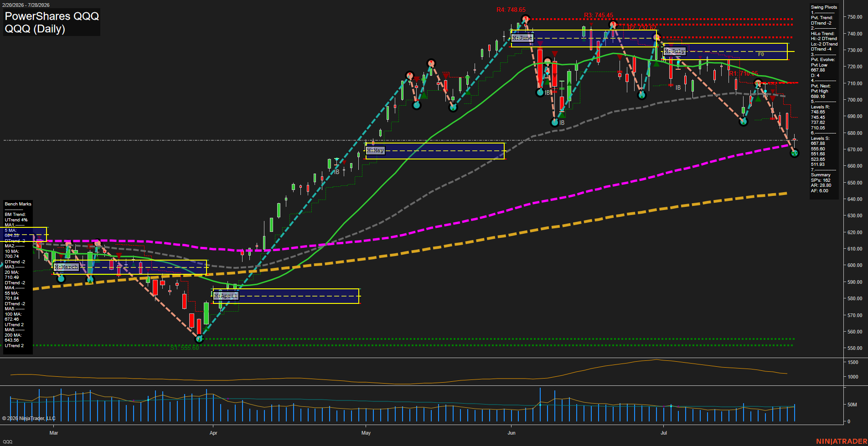Click the S1: 555.60 support label

(185, 348)
